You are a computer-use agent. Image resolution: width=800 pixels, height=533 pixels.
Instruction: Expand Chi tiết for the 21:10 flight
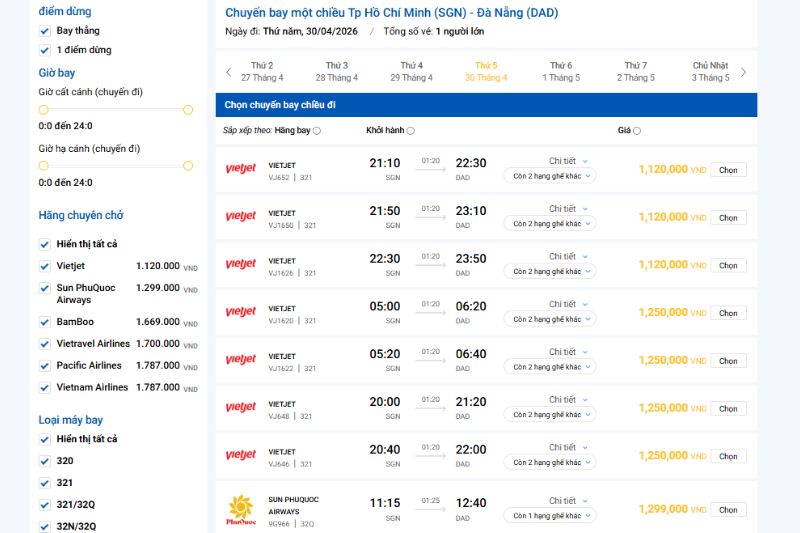pyautogui.click(x=568, y=161)
